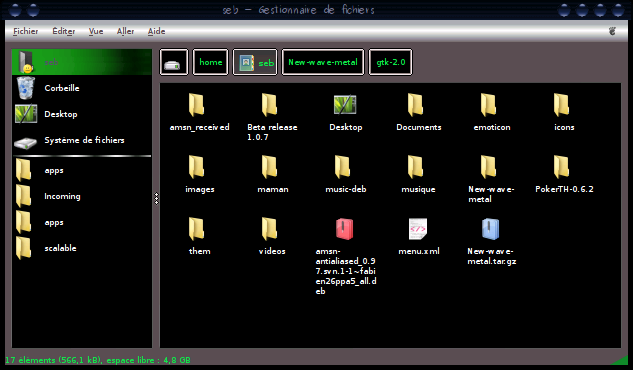The width and height of the screenshot is (633, 370).
Task: Select the Documents folder icon
Action: pos(415,105)
